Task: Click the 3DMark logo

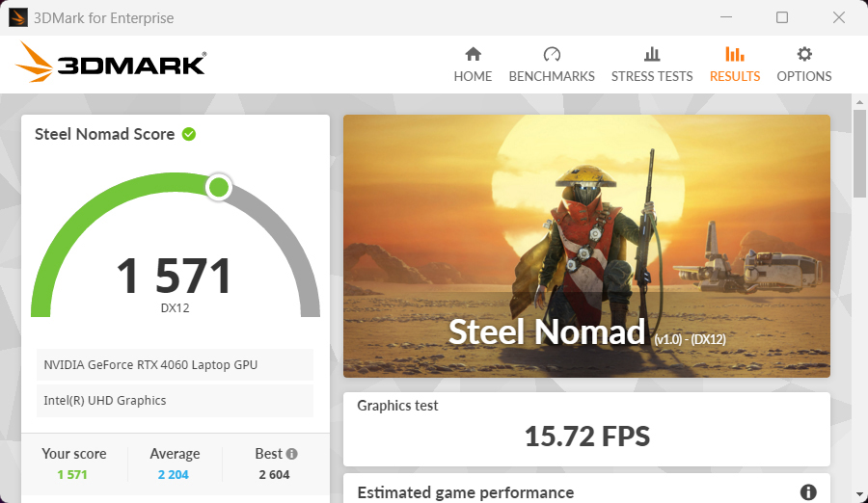Action: coord(111,63)
